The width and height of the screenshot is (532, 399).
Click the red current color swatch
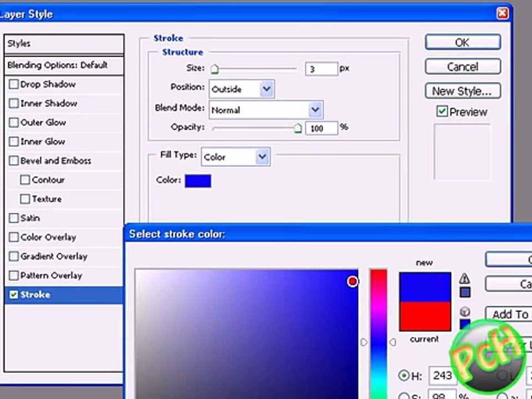tap(425, 316)
